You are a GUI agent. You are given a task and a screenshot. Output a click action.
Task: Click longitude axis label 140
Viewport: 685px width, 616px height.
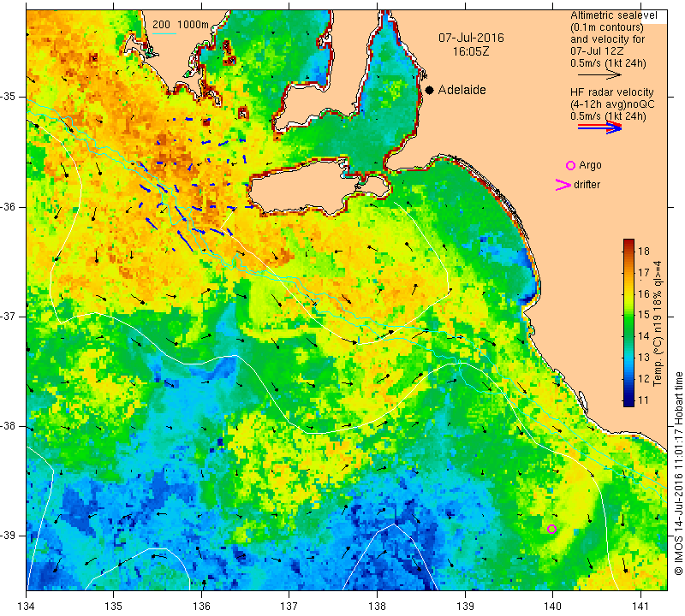click(552, 607)
